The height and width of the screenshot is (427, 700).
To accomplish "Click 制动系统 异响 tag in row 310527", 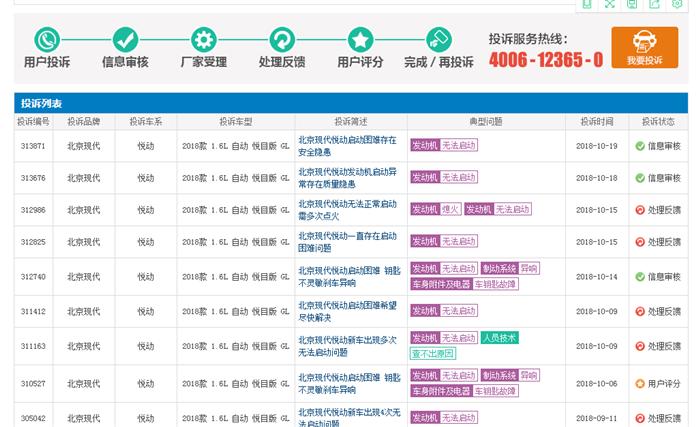I will pos(510,376).
